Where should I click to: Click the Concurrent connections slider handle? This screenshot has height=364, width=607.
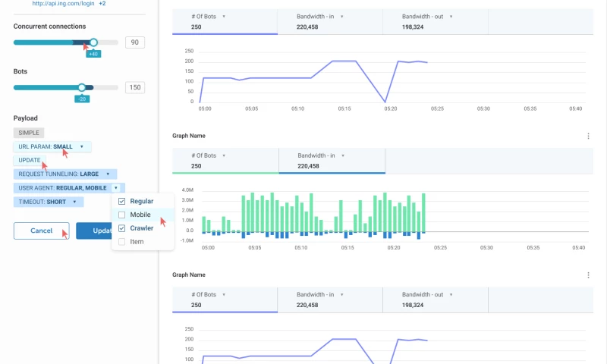(x=93, y=42)
